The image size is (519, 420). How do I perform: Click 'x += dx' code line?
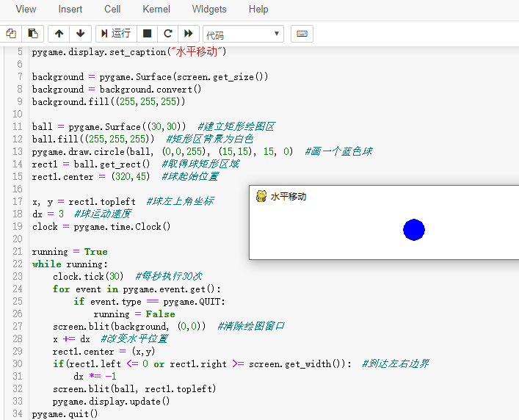tap(71, 339)
